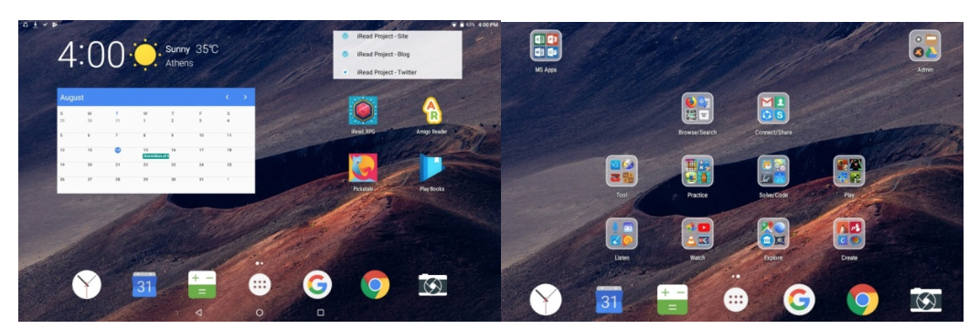Image resolution: width=980 pixels, height=329 pixels.
Task: Open Camera app in left screen dock
Action: click(x=432, y=285)
